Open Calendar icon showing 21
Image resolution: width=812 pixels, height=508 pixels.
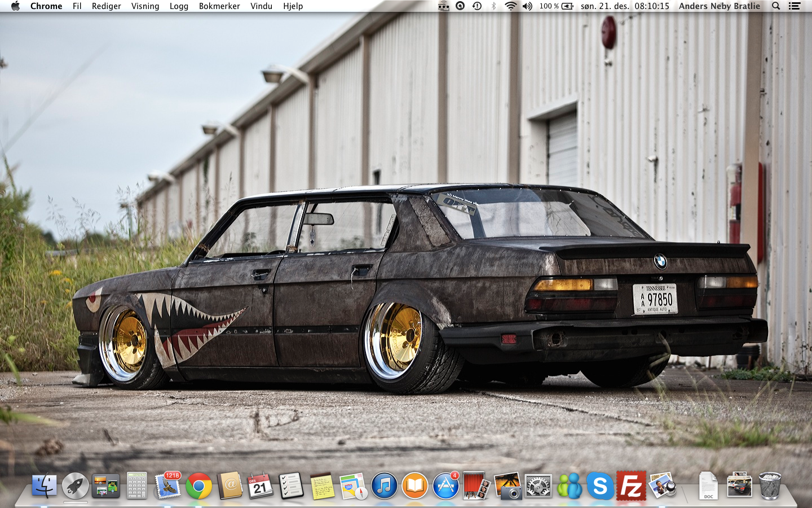(x=260, y=485)
